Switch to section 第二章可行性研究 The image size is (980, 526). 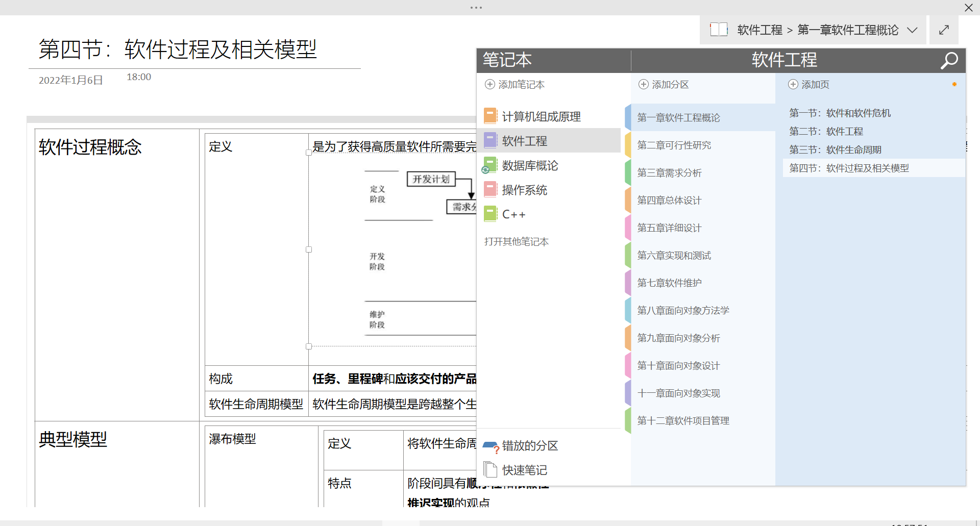(674, 145)
